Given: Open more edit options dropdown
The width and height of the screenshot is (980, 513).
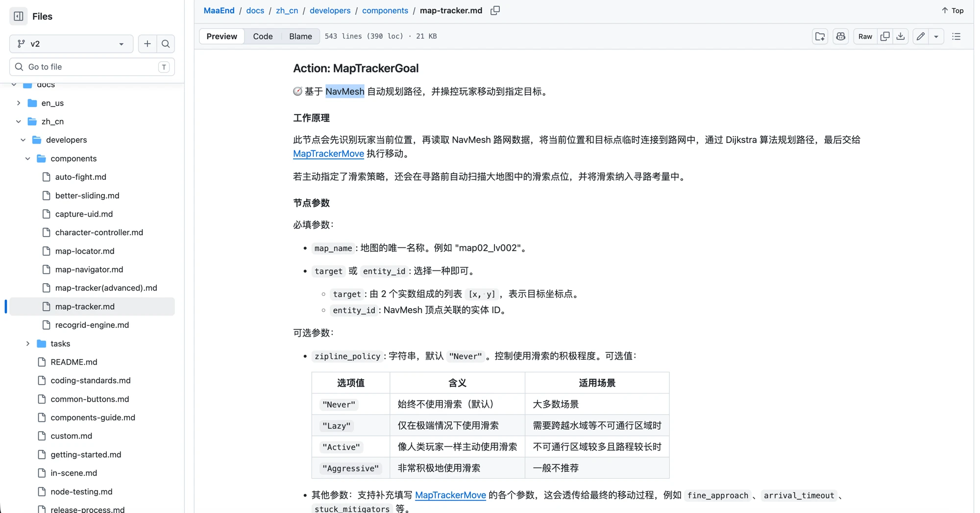Looking at the screenshot, I should pos(936,36).
